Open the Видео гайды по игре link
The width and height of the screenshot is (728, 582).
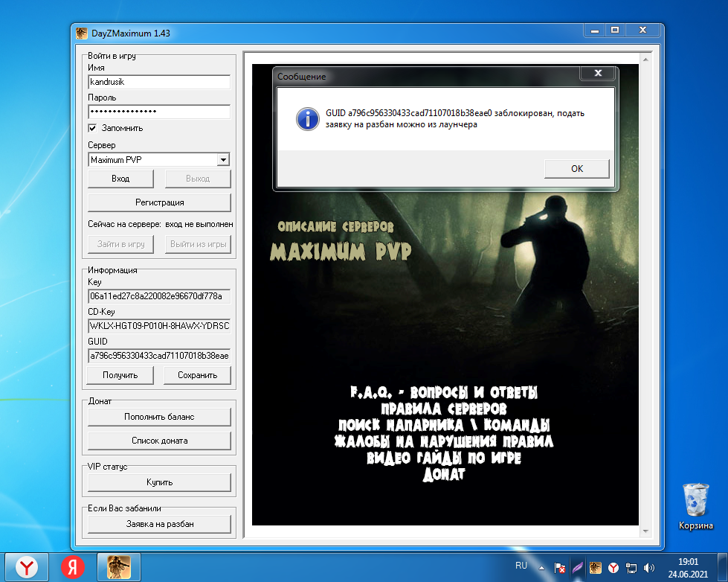[x=444, y=458]
